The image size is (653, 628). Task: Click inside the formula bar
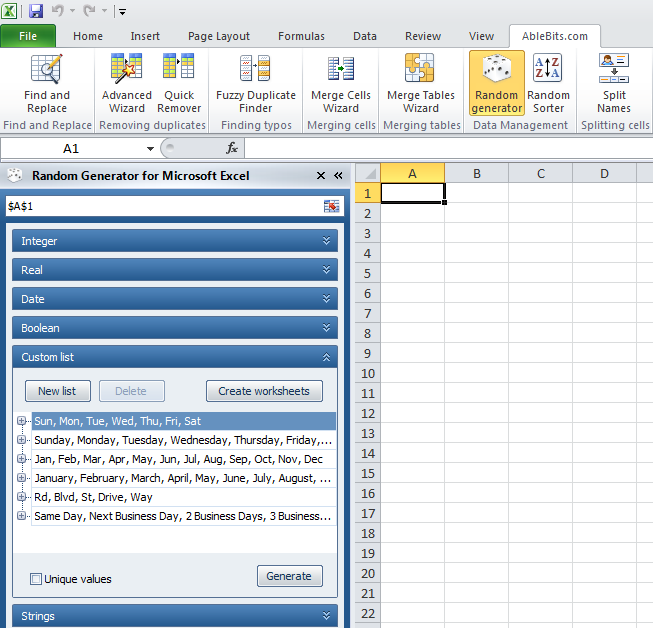click(449, 148)
